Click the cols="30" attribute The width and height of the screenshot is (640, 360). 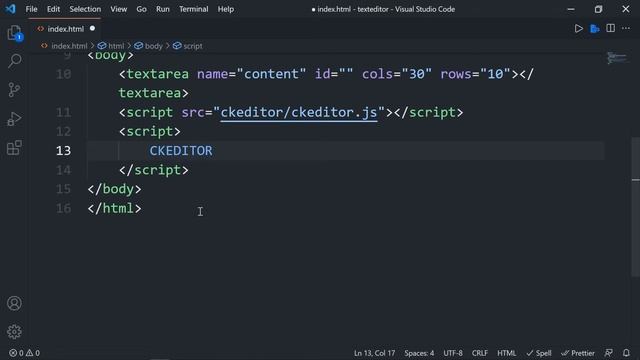pyautogui.click(x=397, y=74)
